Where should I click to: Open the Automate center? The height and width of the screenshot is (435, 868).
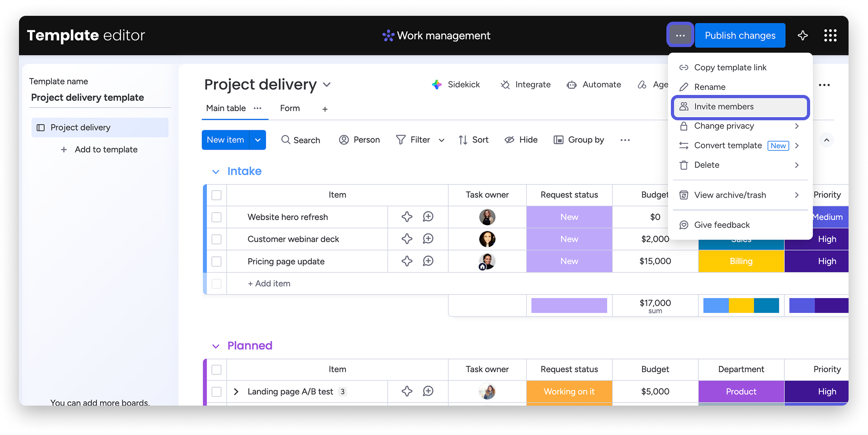[594, 85]
